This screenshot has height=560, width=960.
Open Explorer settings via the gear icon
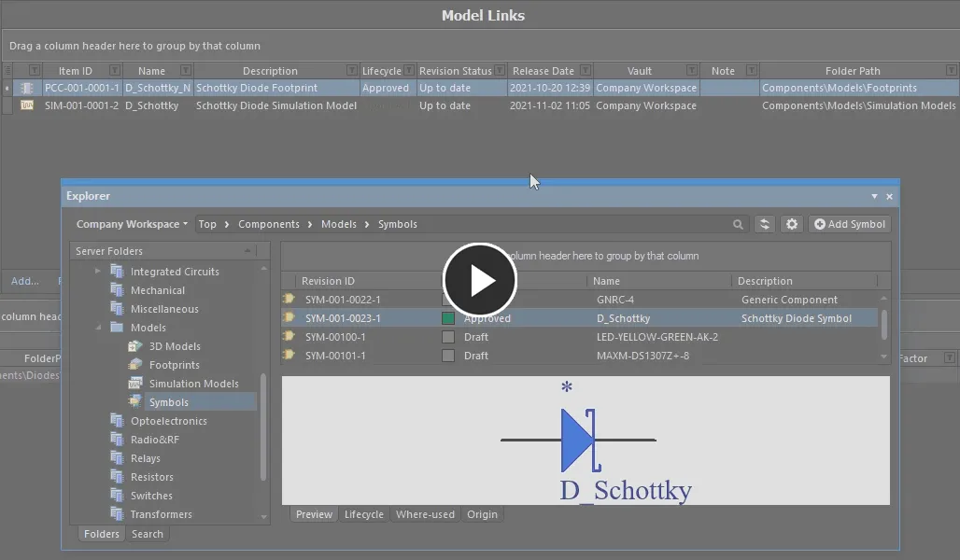pos(792,224)
